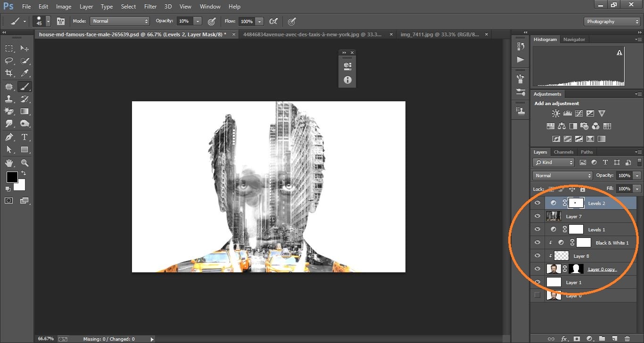This screenshot has width=644, height=343.
Task: Select the Crop tool
Action: pos(8,73)
